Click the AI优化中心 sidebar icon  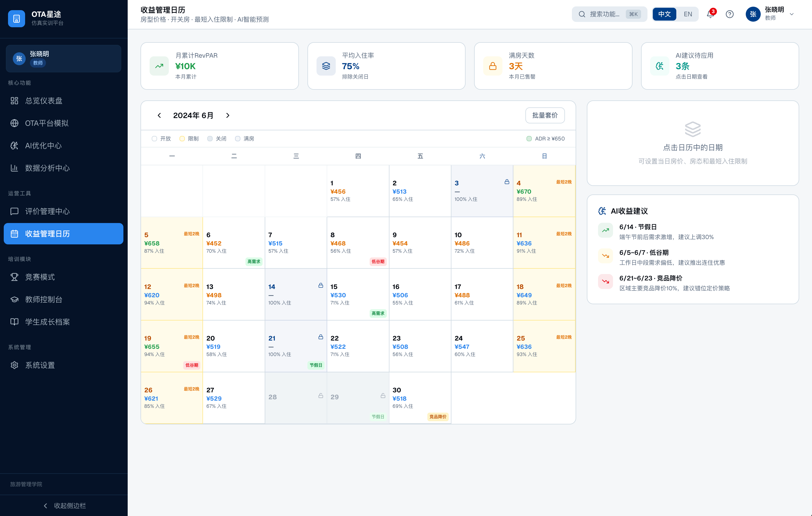coord(14,146)
